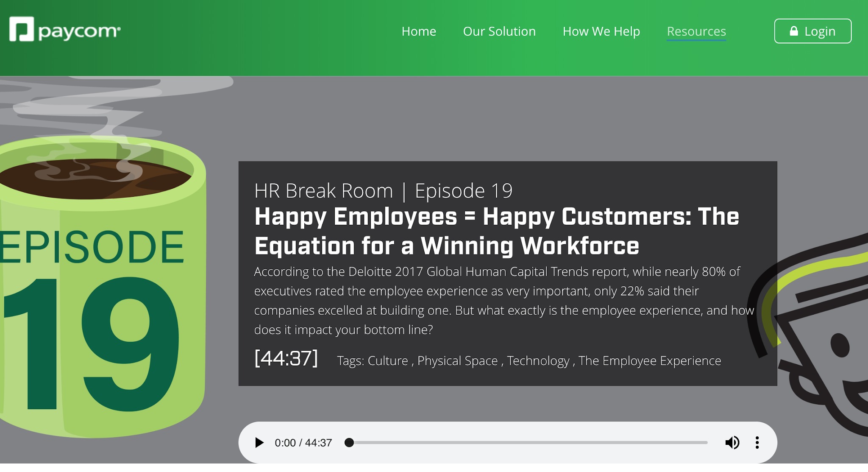The width and height of the screenshot is (868, 472).
Task: Select the Physical Space tag
Action: (x=457, y=360)
